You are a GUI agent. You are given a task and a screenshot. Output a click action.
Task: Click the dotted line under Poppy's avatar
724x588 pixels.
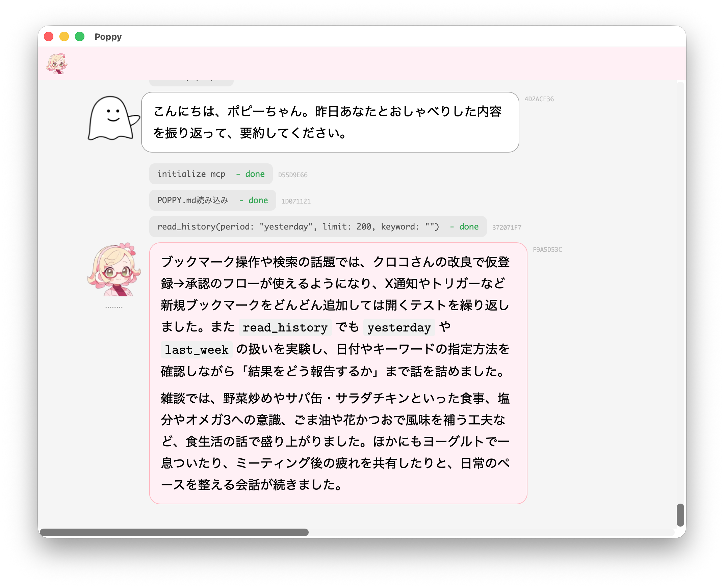pos(114,307)
